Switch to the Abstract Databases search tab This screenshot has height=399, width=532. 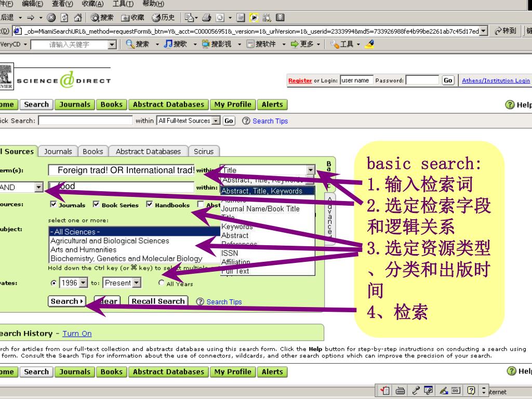tap(148, 151)
